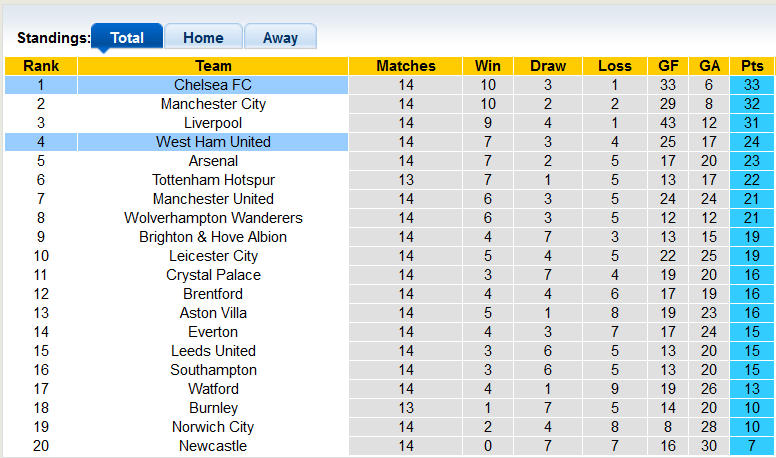Click Tottenham Hotspur team name
This screenshot has width=776, height=458.
(x=213, y=180)
